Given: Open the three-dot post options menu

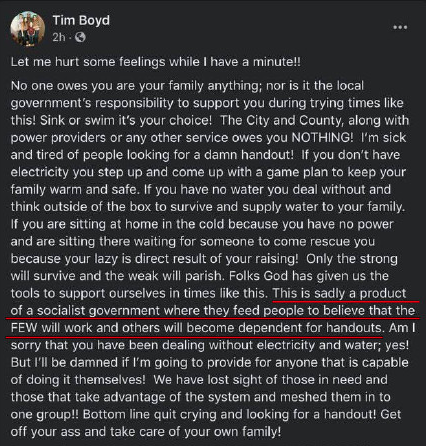Looking at the screenshot, I should [x=400, y=27].
